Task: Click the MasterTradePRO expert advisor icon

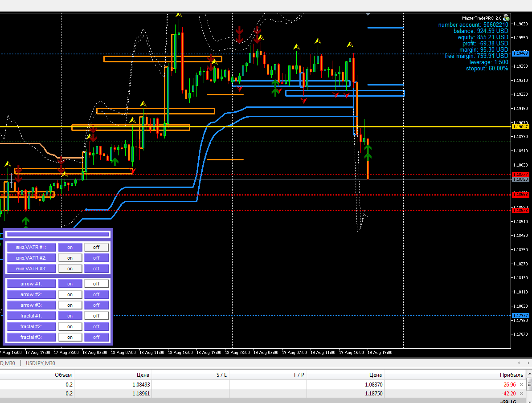Action: point(506,18)
